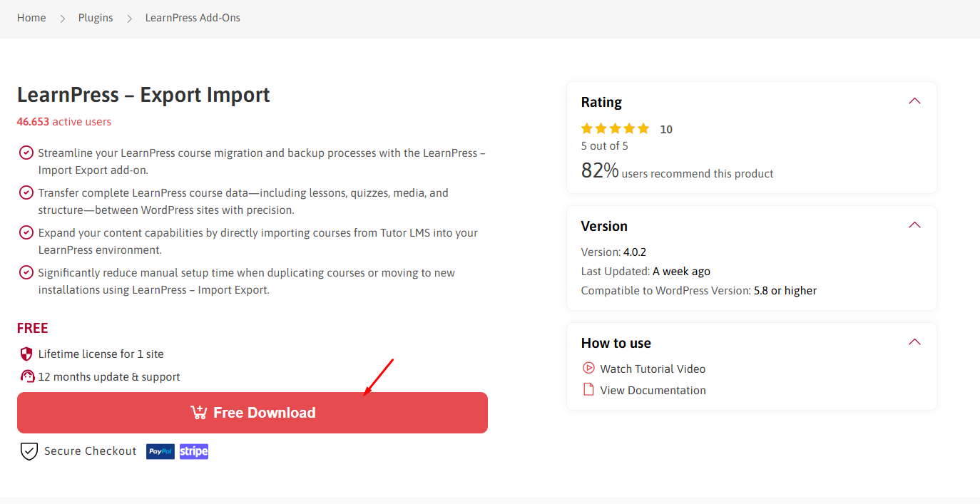Click the five-star rating row
Viewport: 980px width, 504px height.
pyautogui.click(x=615, y=129)
